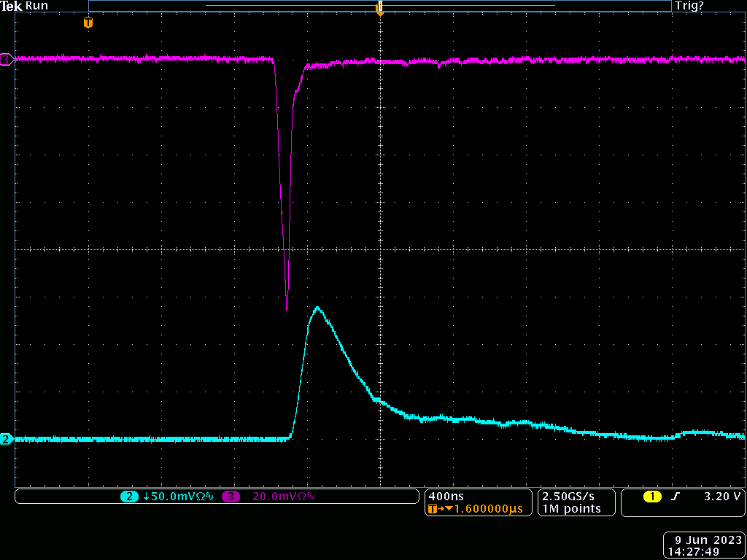This screenshot has width=747, height=560.
Task: Click the Run acquisition status label
Action: [36, 5]
